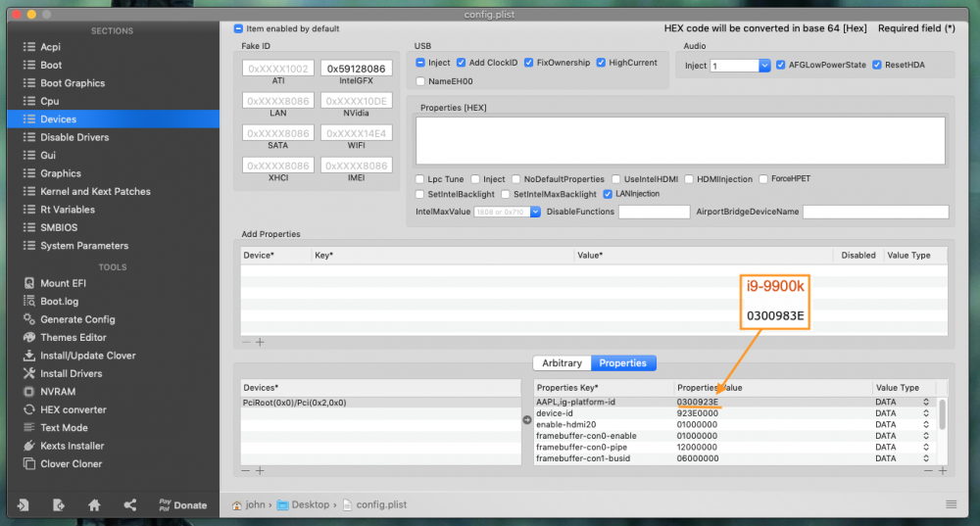Image resolution: width=980 pixels, height=526 pixels.
Task: Click the DisableFunctions input field
Action: pos(655,212)
